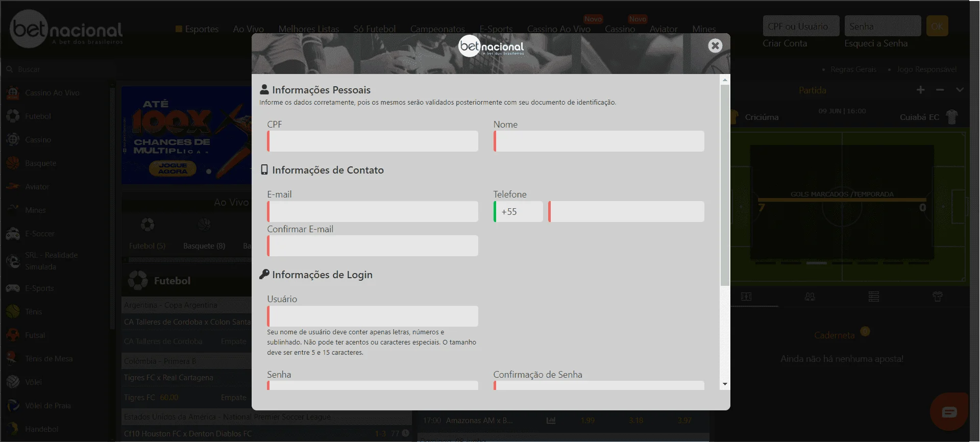Open Jogo Responsável link
The height and width of the screenshot is (442, 980).
tap(927, 69)
